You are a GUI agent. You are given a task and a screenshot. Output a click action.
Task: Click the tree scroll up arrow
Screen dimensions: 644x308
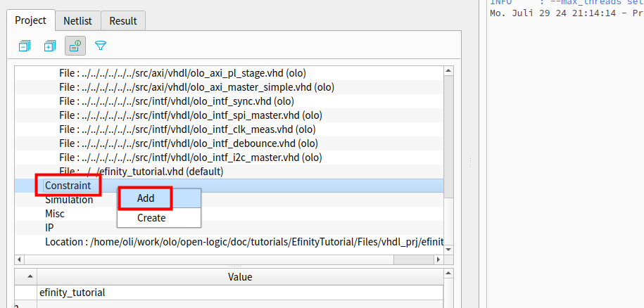(x=448, y=70)
